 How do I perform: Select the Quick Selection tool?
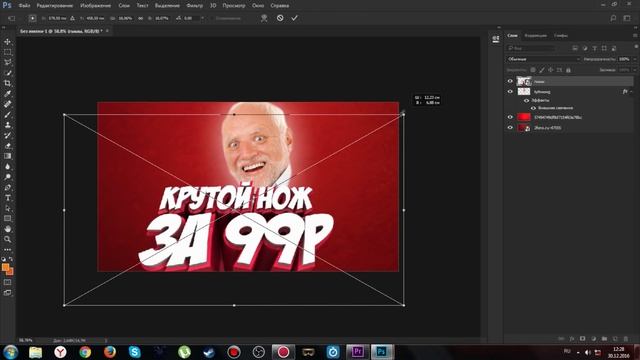(x=7, y=73)
